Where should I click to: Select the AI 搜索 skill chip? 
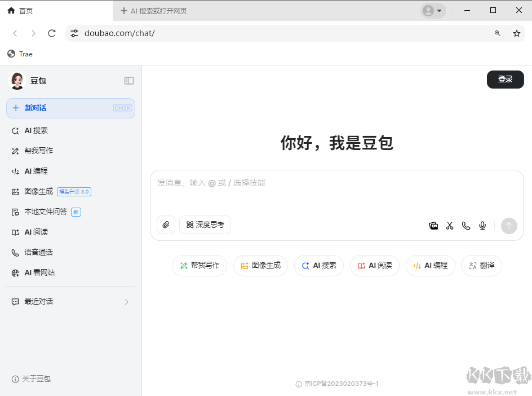click(x=319, y=266)
